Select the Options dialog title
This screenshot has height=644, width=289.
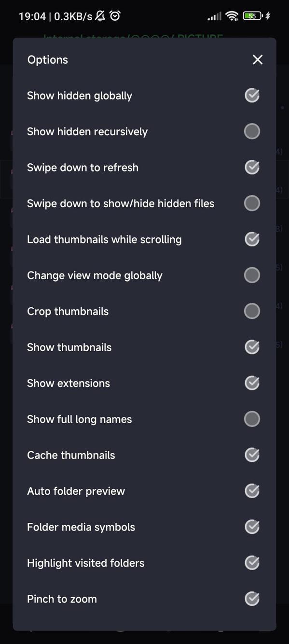point(47,59)
